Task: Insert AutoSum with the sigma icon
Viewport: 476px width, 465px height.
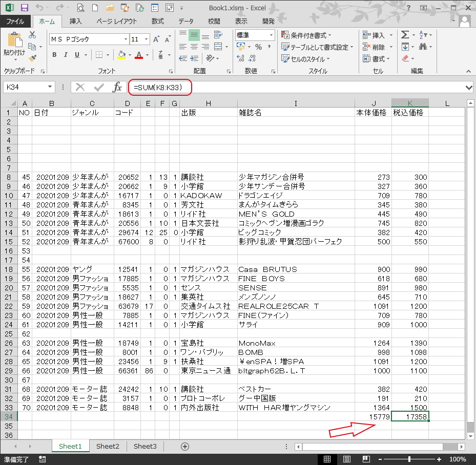Action: point(405,35)
